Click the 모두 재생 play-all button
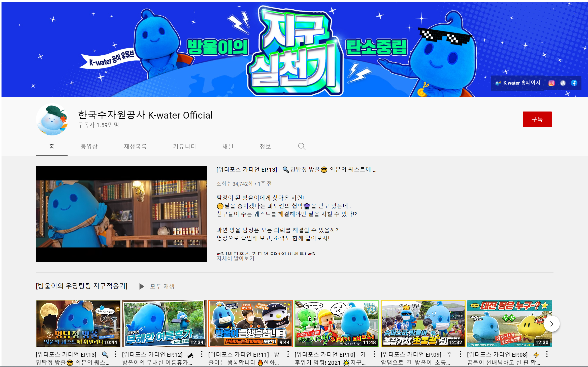The height and width of the screenshot is (367, 588). click(x=157, y=286)
